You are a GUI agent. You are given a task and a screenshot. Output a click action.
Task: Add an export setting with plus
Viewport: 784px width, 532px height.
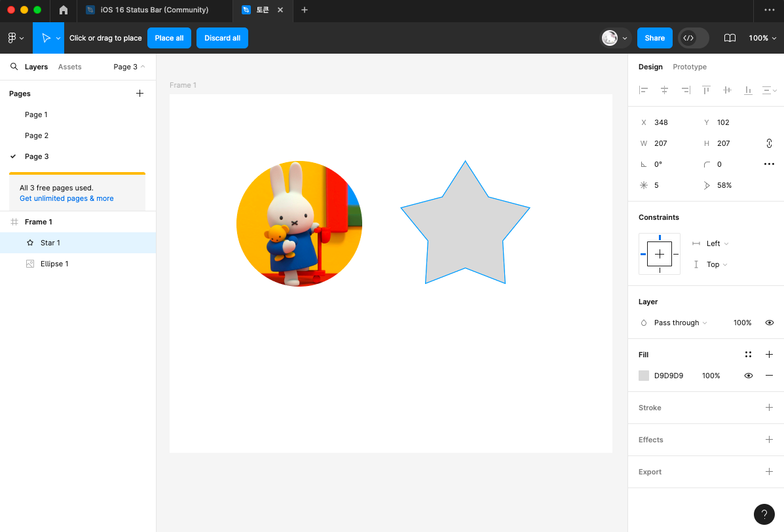click(769, 472)
